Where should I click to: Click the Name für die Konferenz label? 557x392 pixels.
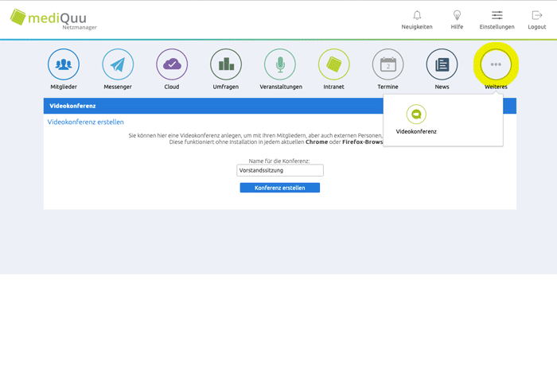(x=279, y=161)
